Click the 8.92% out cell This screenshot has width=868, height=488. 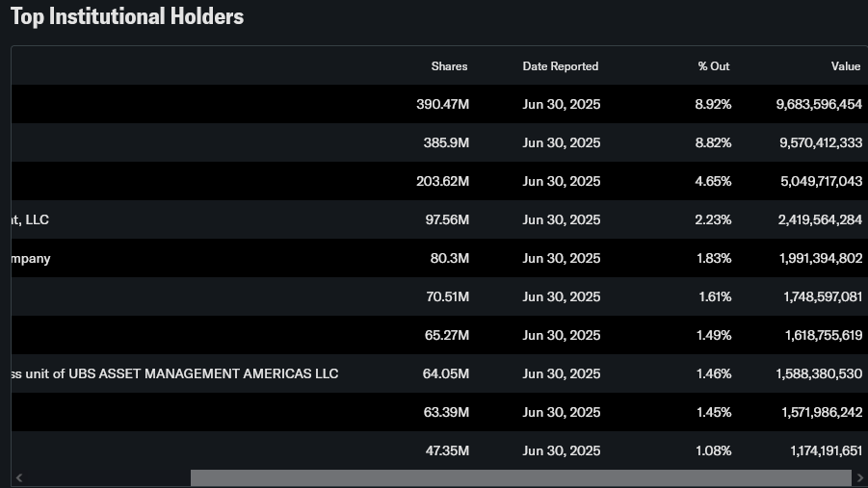713,104
